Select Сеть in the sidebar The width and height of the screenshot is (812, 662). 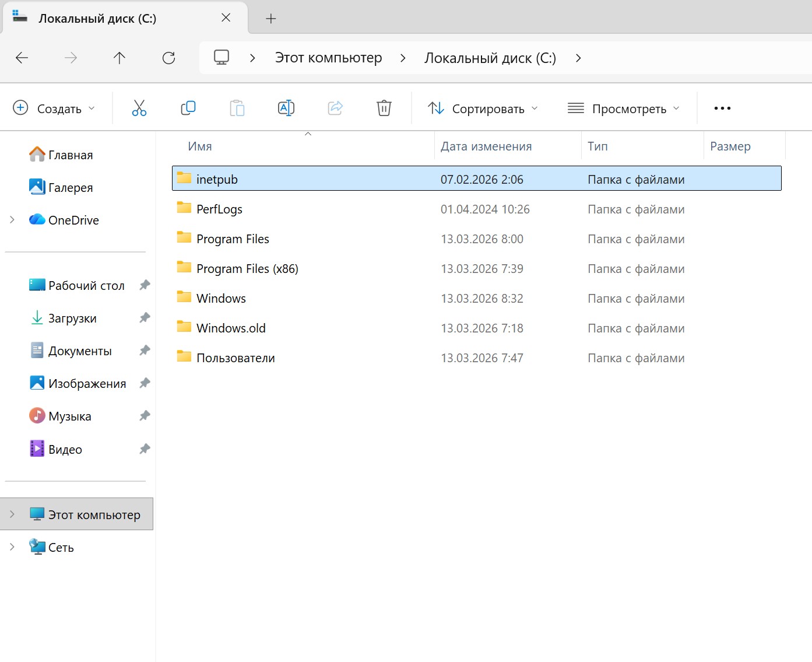(51, 547)
